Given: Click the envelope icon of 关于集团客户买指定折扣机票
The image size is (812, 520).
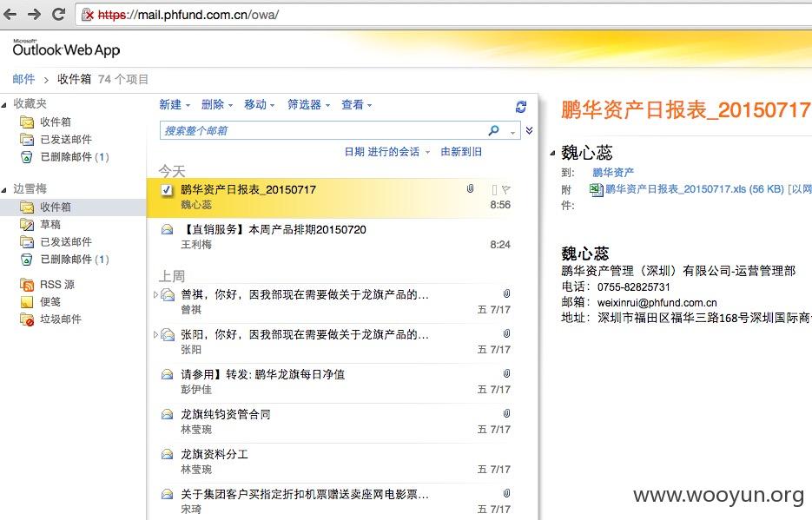Looking at the screenshot, I should coord(167,494).
